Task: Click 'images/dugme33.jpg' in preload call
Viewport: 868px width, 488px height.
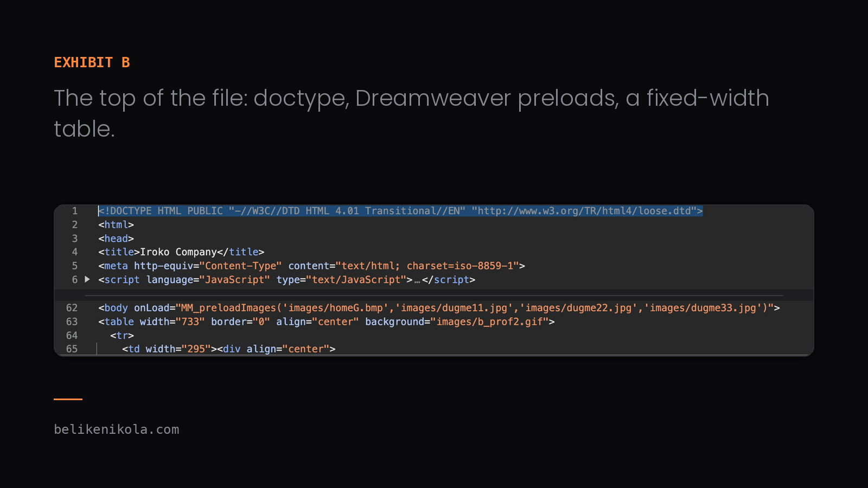Action: pos(703,308)
